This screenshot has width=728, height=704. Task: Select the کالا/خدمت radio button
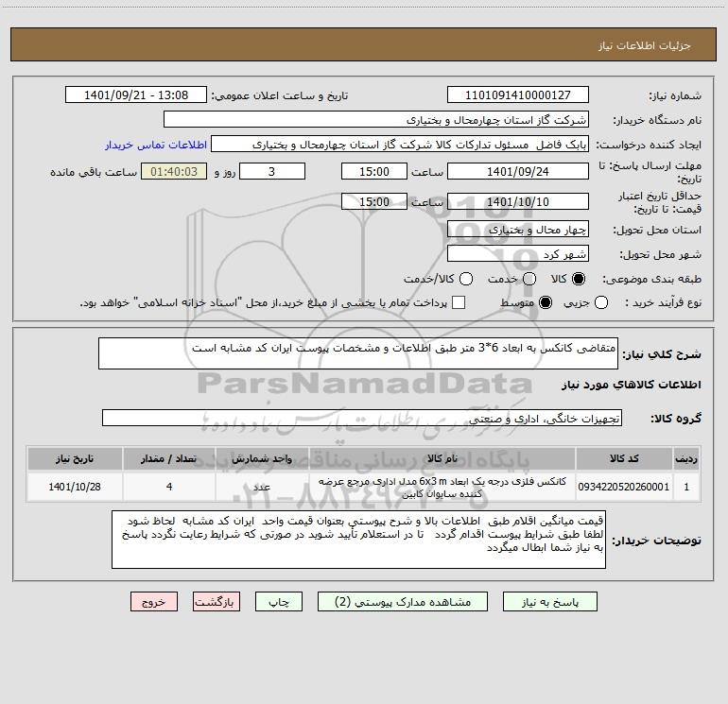click(466, 279)
